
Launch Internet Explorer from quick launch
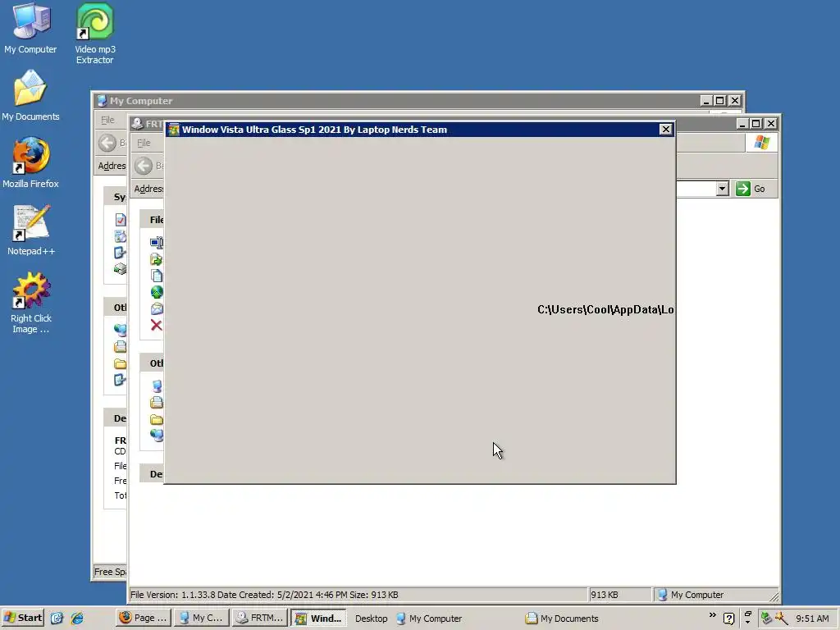(x=77, y=619)
